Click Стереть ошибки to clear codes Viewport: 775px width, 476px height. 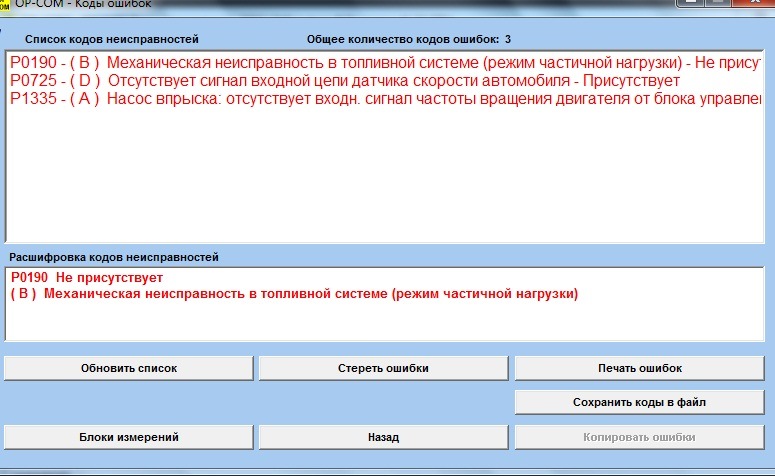(384, 368)
